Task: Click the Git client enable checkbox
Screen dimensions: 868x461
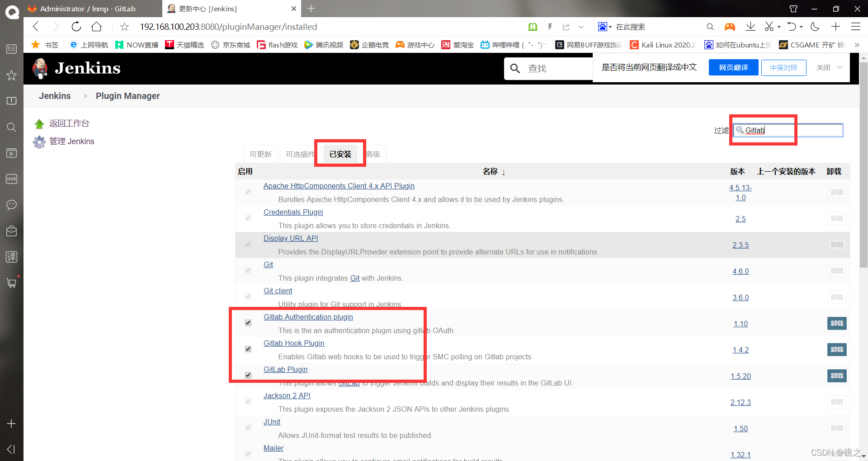Action: click(248, 296)
